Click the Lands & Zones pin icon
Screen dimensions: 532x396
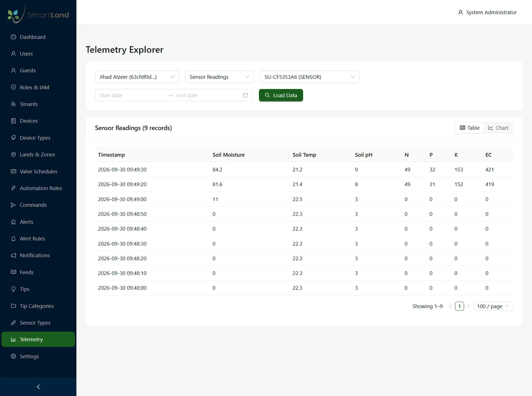(13, 154)
